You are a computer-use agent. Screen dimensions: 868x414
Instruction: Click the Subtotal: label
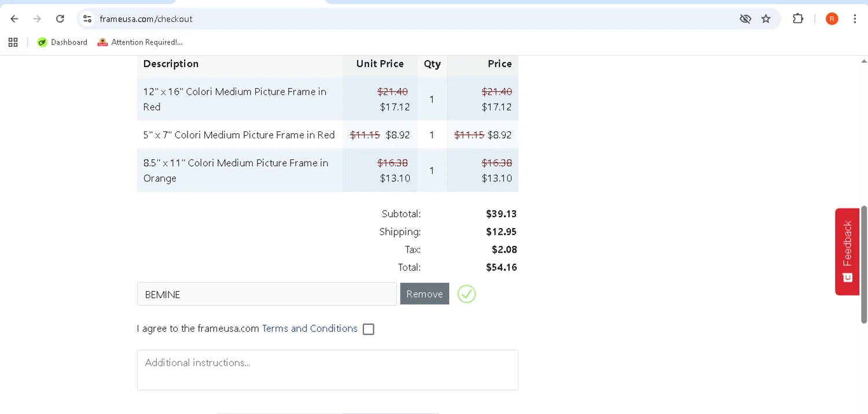401,214
